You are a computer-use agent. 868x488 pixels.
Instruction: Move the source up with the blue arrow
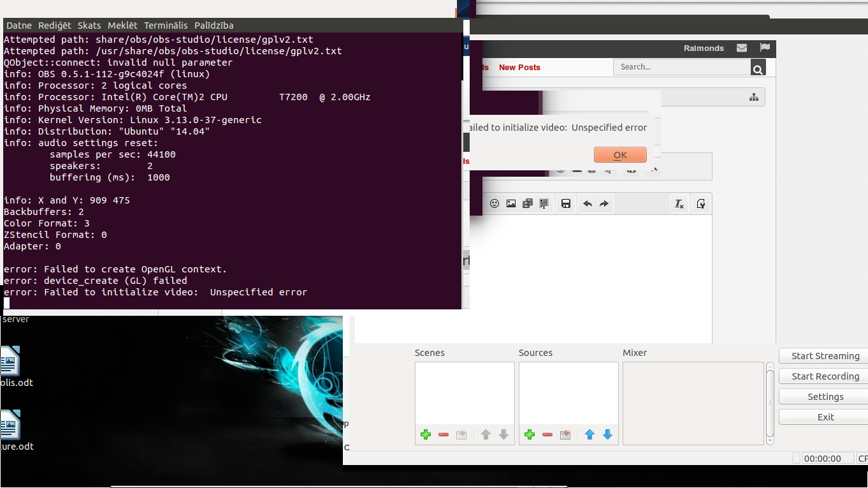pos(590,434)
